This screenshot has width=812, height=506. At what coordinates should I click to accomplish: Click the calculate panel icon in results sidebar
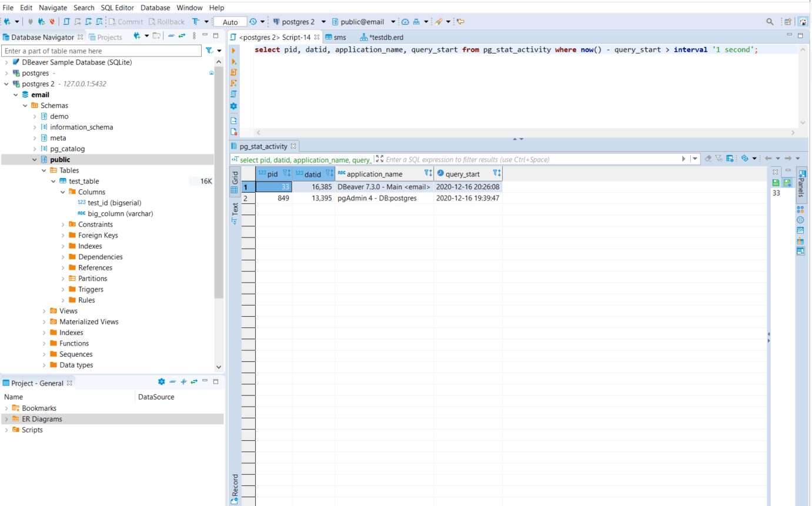click(x=800, y=240)
